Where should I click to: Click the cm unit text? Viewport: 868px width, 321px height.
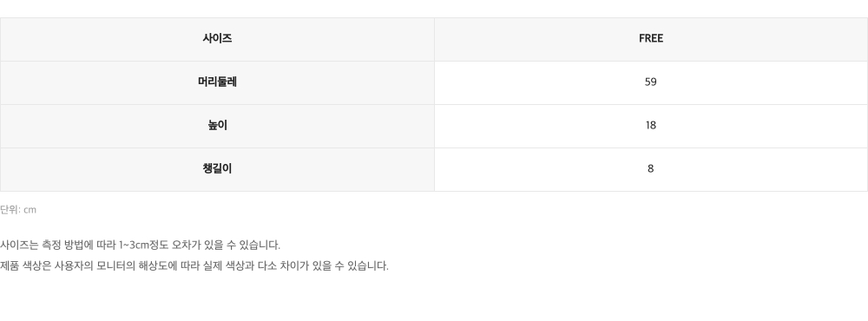[x=30, y=210]
